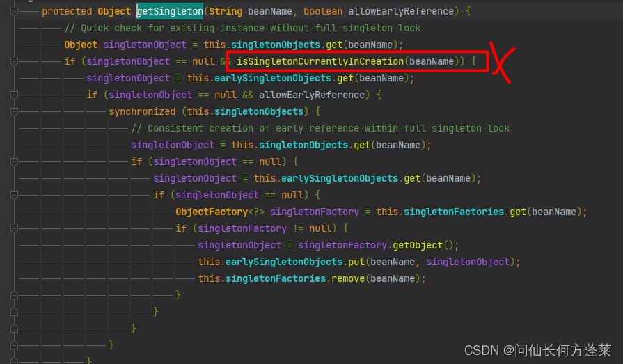623x364 pixels.
Task: Click the String parameter type
Action: click(x=226, y=12)
